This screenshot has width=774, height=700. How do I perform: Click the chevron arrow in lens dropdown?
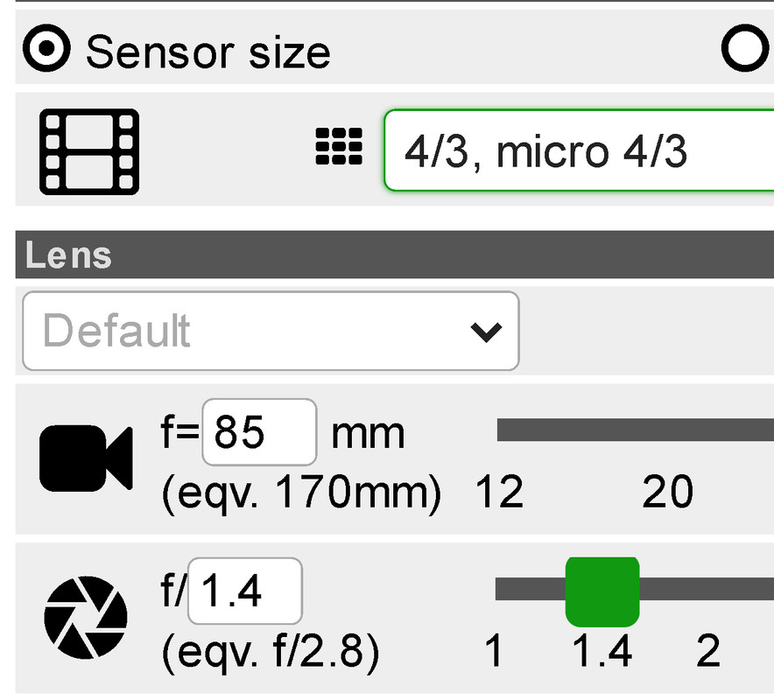click(485, 332)
